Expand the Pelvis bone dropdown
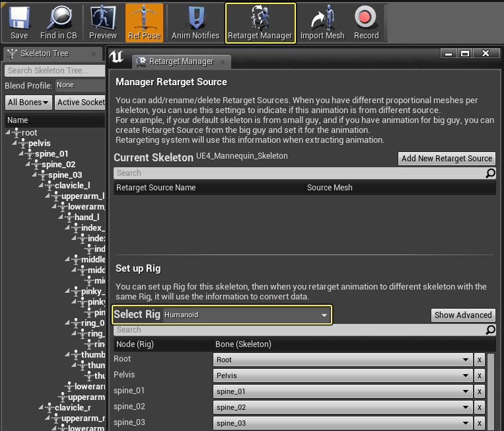504x431 pixels. pos(342,375)
